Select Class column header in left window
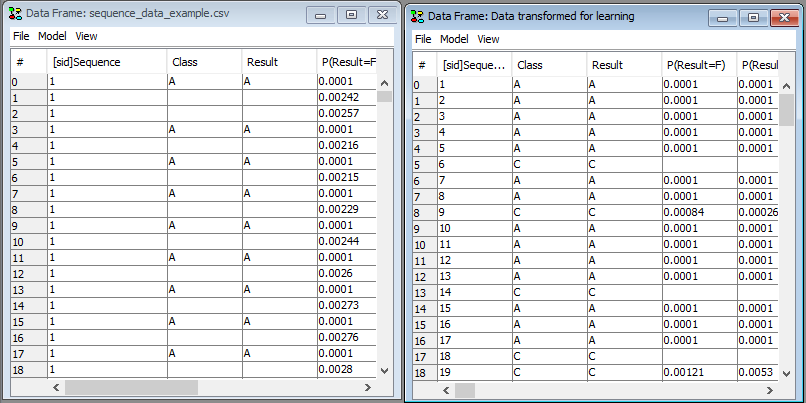Image resolution: width=806 pixels, height=403 pixels. coord(204,62)
